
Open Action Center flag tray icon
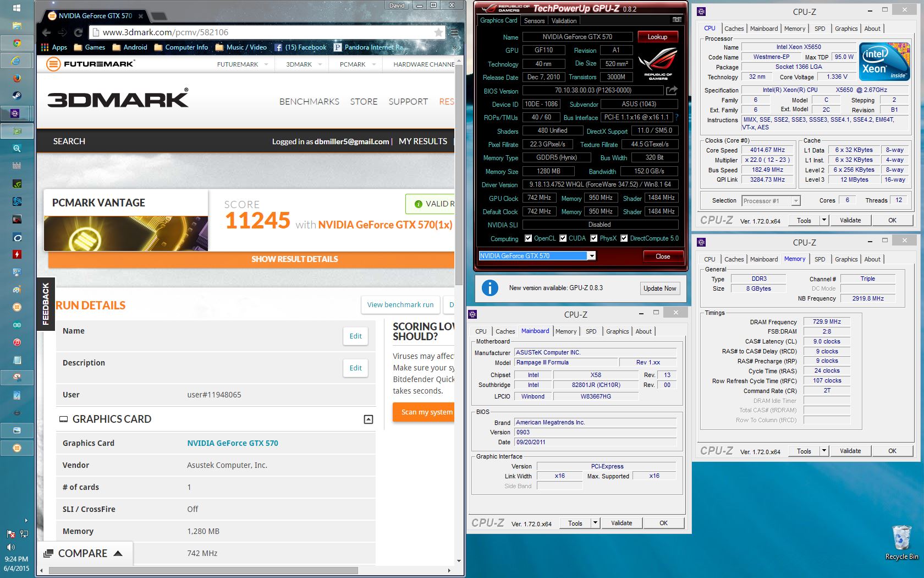pos(10,534)
